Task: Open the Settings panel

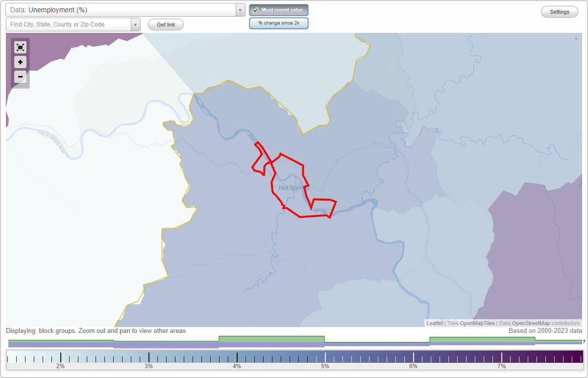Action: coord(559,11)
